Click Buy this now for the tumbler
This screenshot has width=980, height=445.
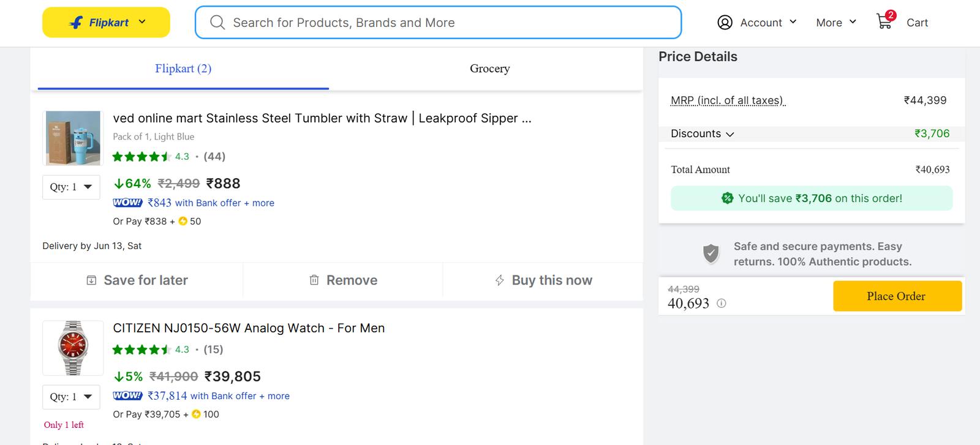543,280
